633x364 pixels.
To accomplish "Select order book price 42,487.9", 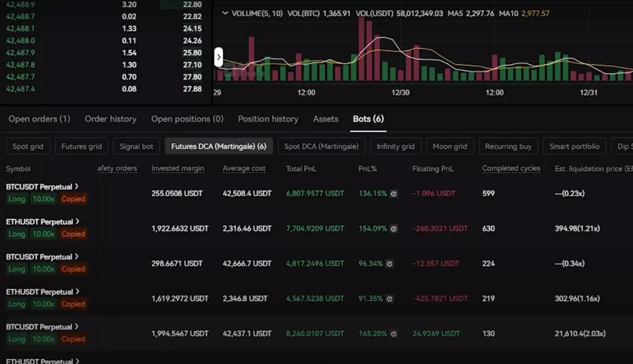I will point(21,53).
